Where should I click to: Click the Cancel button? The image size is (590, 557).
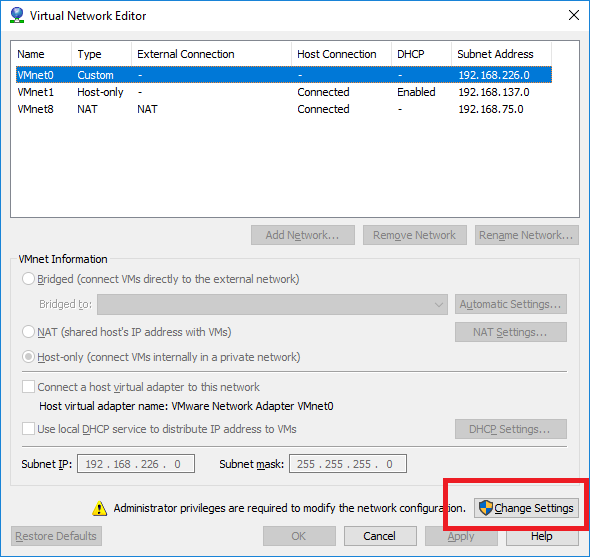coord(380,536)
